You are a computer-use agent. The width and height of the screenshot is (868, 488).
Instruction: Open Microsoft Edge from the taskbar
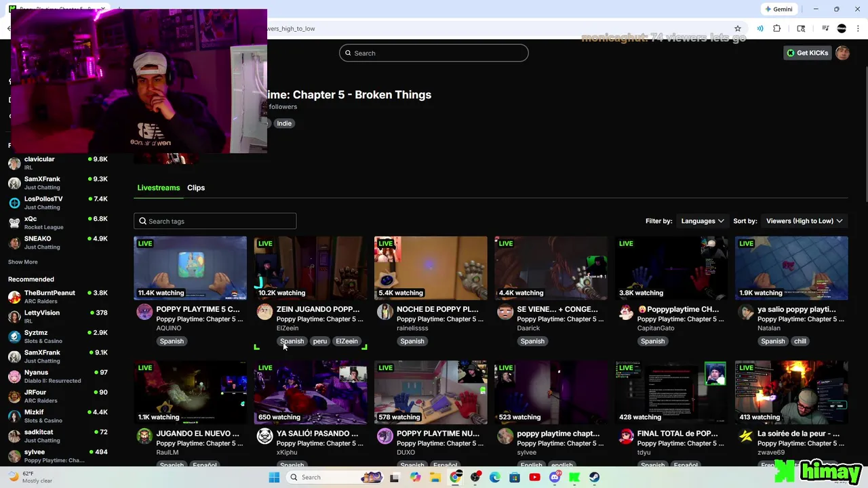495,477
